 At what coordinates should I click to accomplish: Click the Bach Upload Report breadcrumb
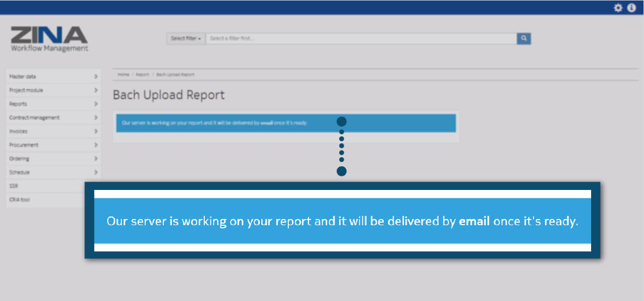click(x=175, y=75)
